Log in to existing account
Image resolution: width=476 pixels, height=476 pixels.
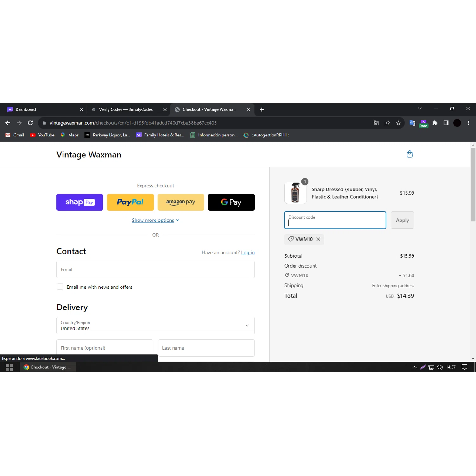pos(248,253)
